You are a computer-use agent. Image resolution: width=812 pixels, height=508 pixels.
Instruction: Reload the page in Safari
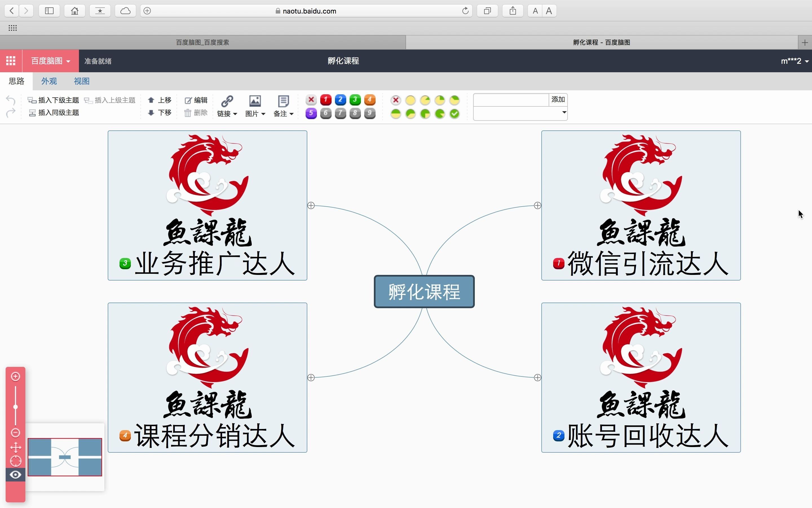(x=465, y=11)
